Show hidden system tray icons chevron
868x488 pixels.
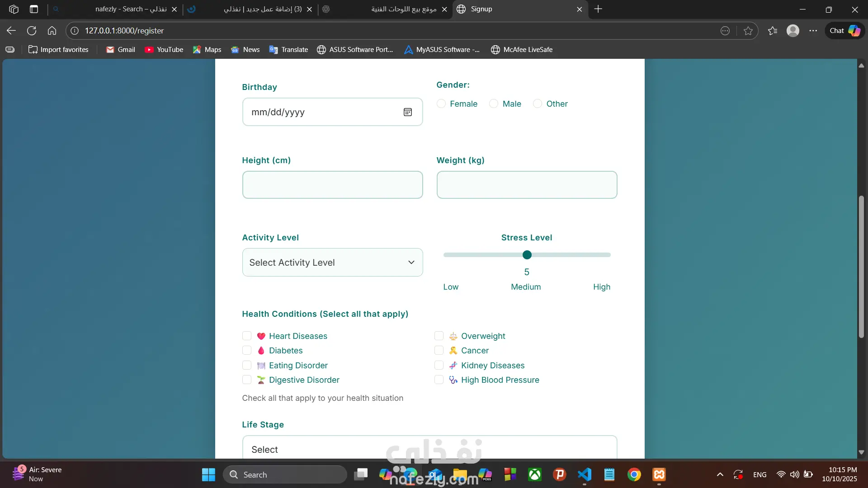[x=720, y=474]
